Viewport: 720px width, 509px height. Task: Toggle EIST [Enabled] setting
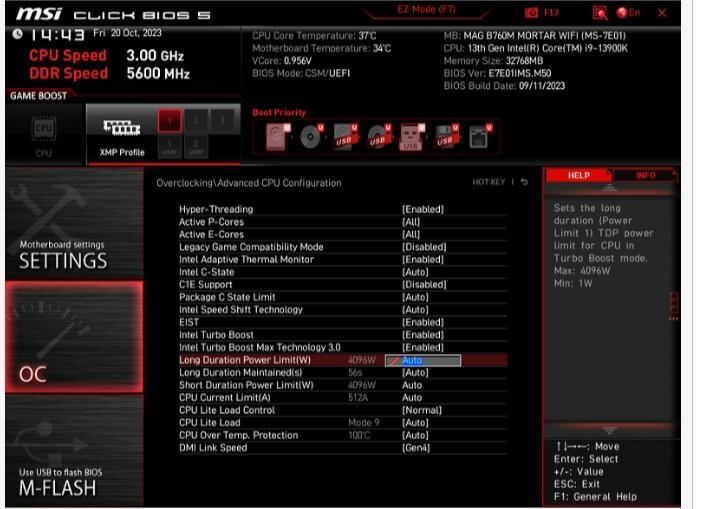[423, 322]
